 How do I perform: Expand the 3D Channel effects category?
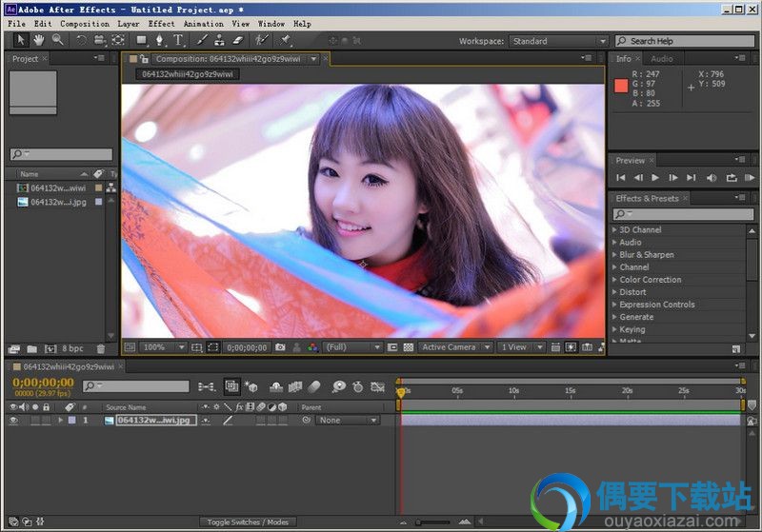[x=614, y=229]
